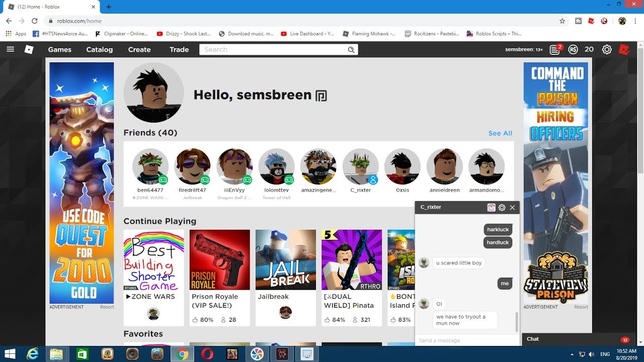This screenshot has width=644, height=362.
Task: Click the semsbreen username in navbar
Action: [x=520, y=49]
